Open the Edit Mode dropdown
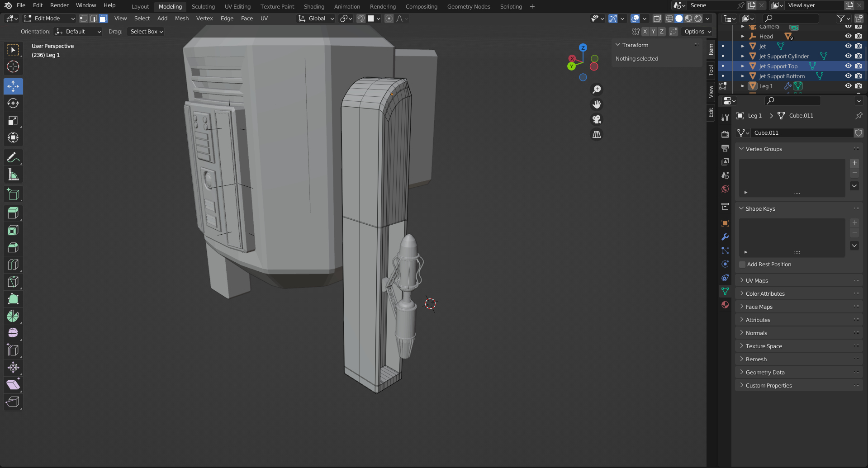Screen dimensions: 868x468 click(x=49, y=19)
